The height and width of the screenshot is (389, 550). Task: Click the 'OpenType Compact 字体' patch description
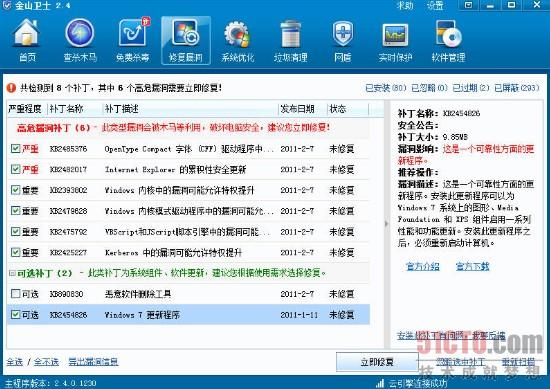coord(189,149)
